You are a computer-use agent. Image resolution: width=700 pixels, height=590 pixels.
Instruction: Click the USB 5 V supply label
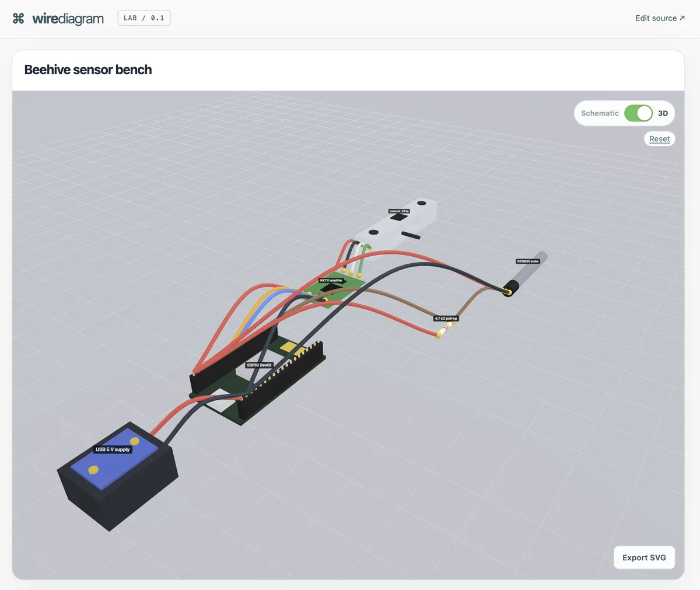pos(113,449)
